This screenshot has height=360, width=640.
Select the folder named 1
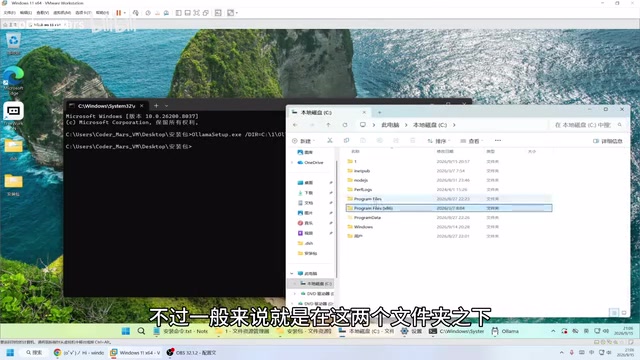(x=449, y=161)
